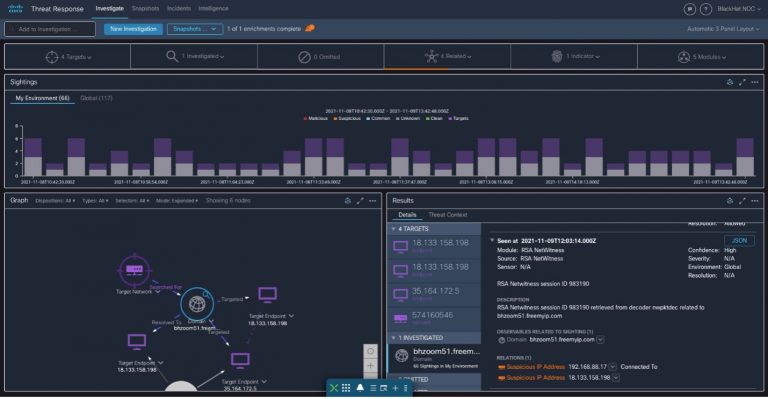The width and height of the screenshot is (768, 399).
Task: Click the graph recenter circle button
Action: pos(370,351)
